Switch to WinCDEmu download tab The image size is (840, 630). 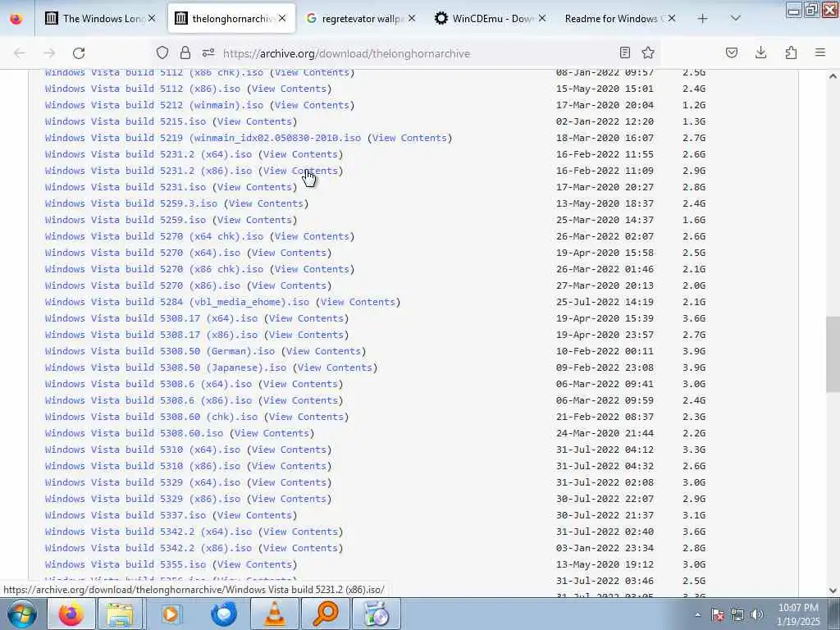tap(491, 19)
